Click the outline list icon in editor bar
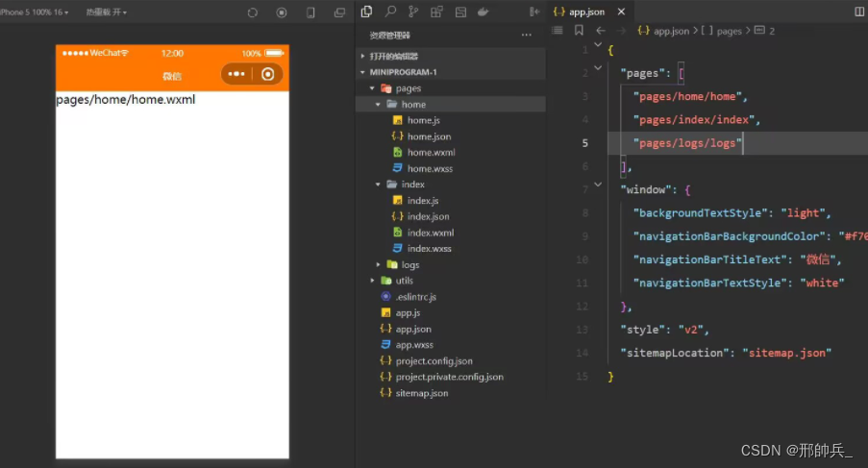 558,31
